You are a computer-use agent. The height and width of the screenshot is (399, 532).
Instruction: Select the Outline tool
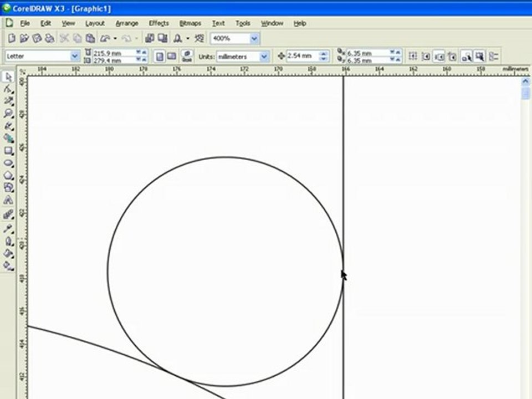8,241
